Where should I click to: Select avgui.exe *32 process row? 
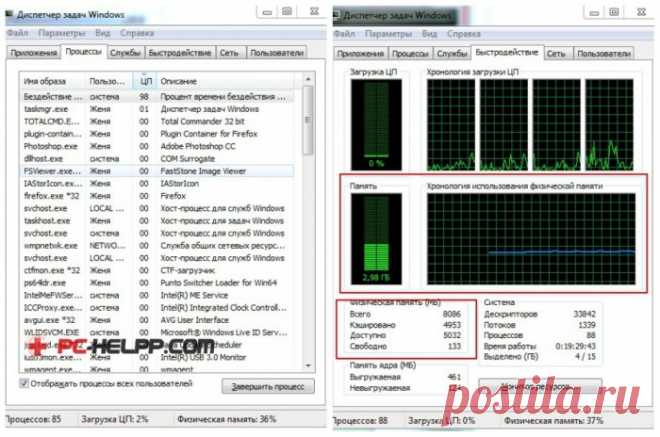(x=157, y=320)
